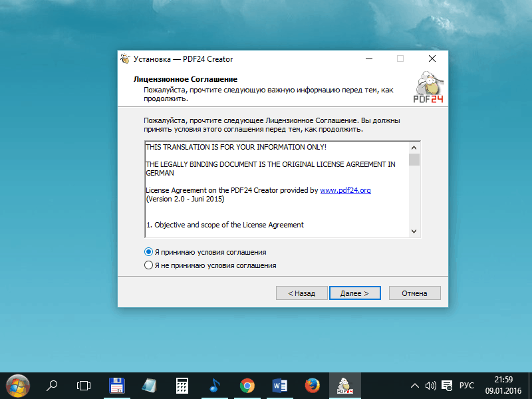Show hidden system tray icons
The image size is (532, 399).
coord(414,386)
